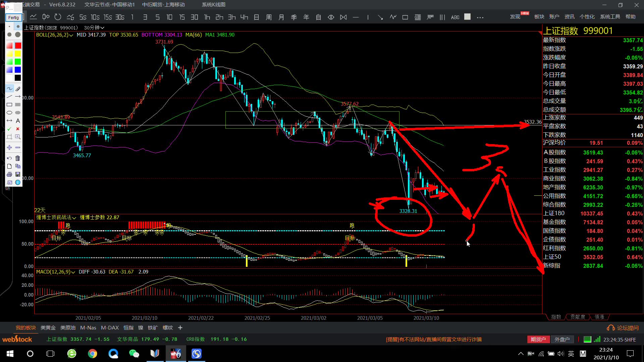Image resolution: width=644 pixels, height=362 pixels.
Task: Select the largest pen thickness dot
Action: coord(18,35)
